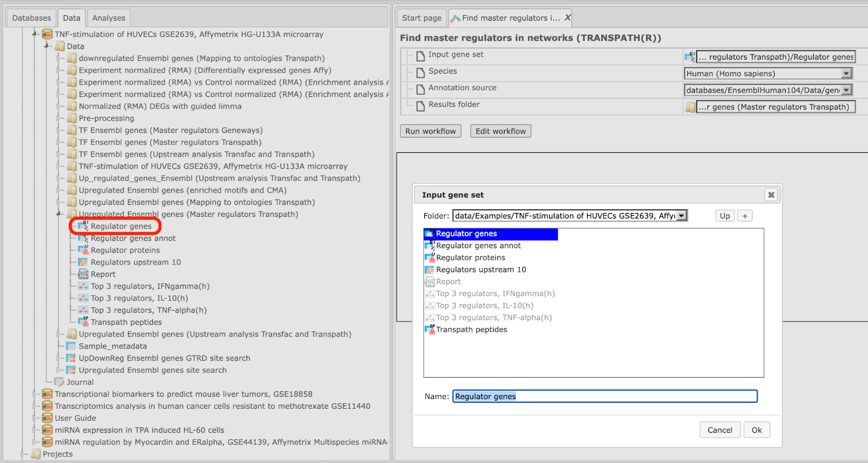Click the Name input field
868x463 pixels.
pyautogui.click(x=605, y=396)
